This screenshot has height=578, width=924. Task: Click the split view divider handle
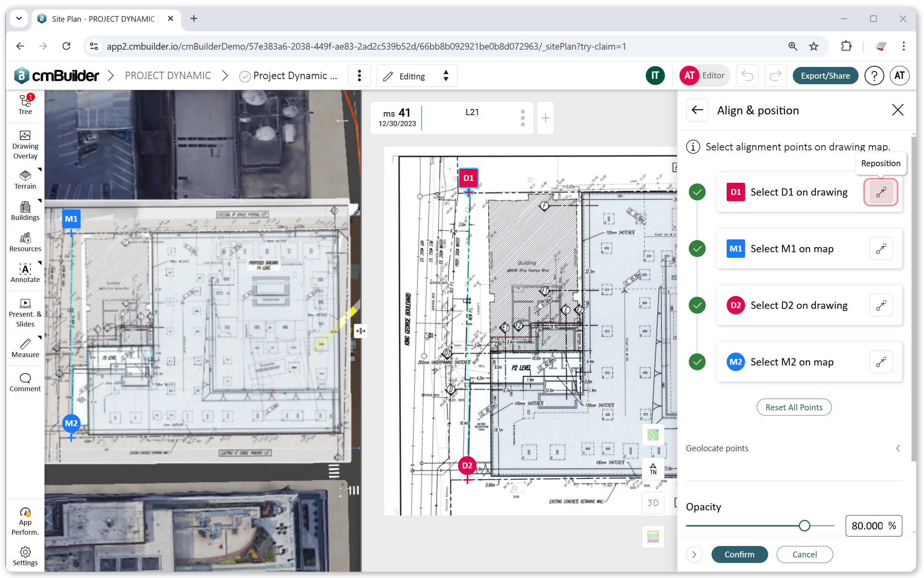click(x=360, y=331)
